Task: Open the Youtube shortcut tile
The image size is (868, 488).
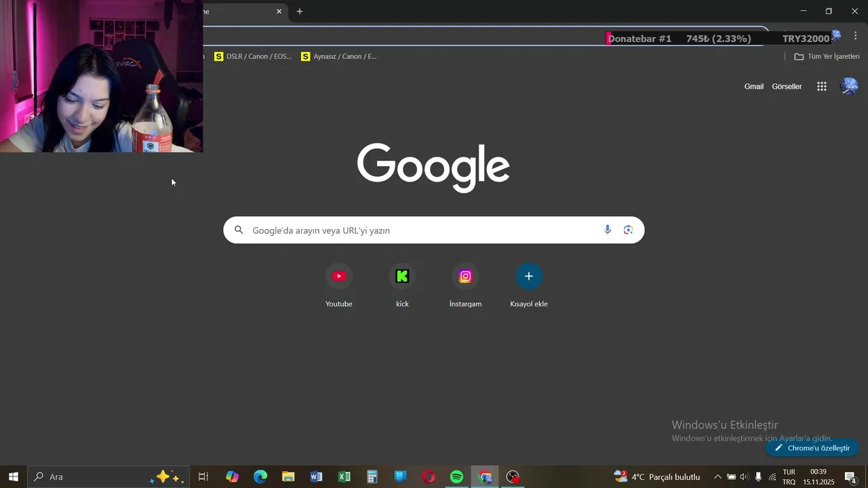Action: click(339, 285)
